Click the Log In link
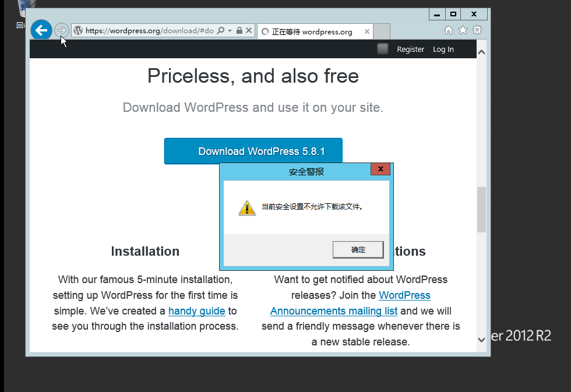Image resolution: width=571 pixels, height=392 pixels. point(443,49)
